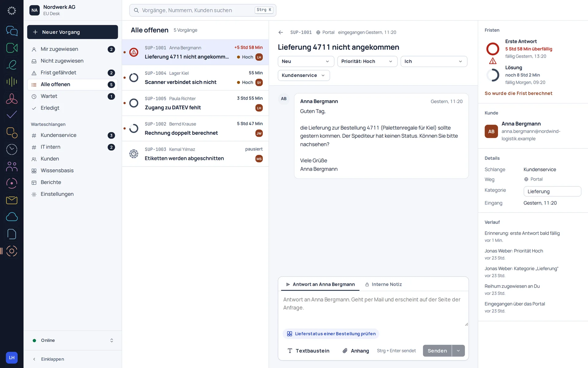588x368 pixels.
Task: Click the Nordwerk AG logo badge
Action: pyautogui.click(x=35, y=10)
